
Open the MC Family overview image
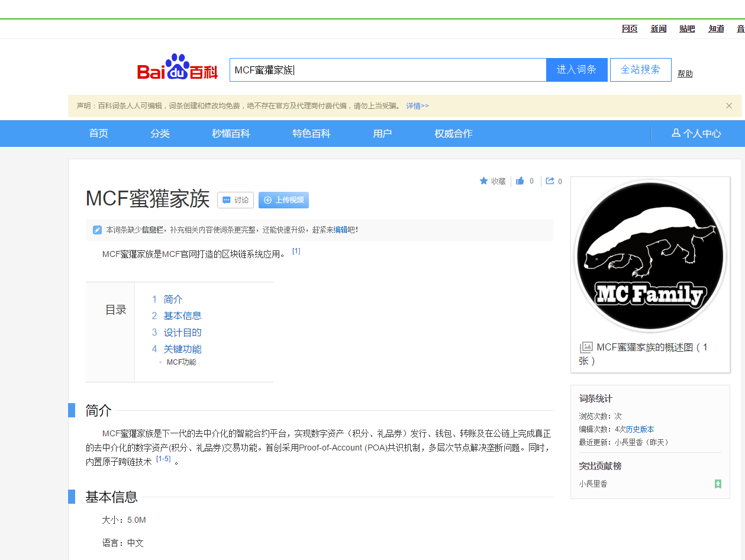point(650,255)
